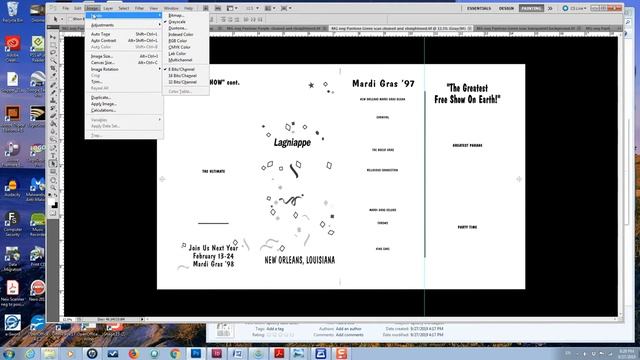Open Adobe Acrobat from the taskbar

point(279,353)
